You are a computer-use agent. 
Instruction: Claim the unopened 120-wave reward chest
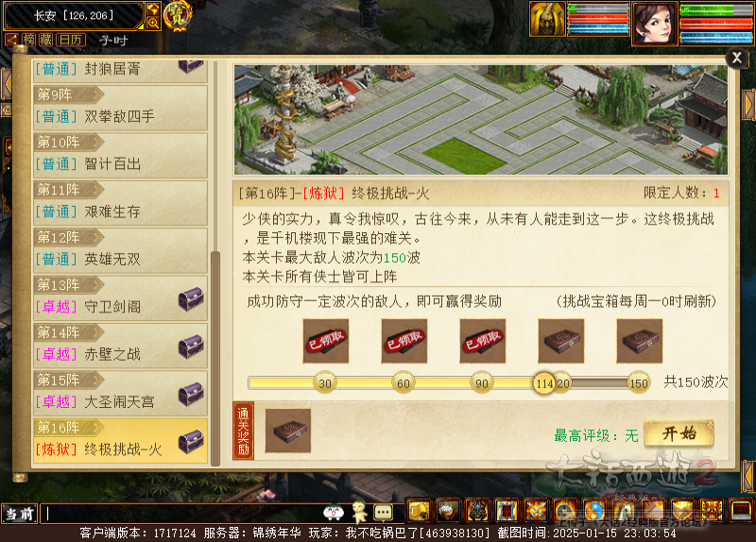pyautogui.click(x=560, y=341)
